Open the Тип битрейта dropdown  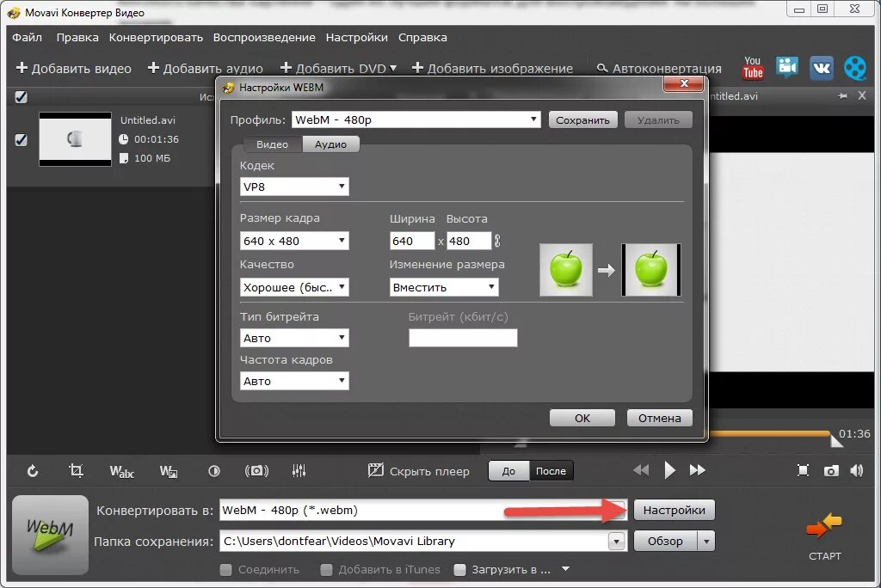(294, 338)
